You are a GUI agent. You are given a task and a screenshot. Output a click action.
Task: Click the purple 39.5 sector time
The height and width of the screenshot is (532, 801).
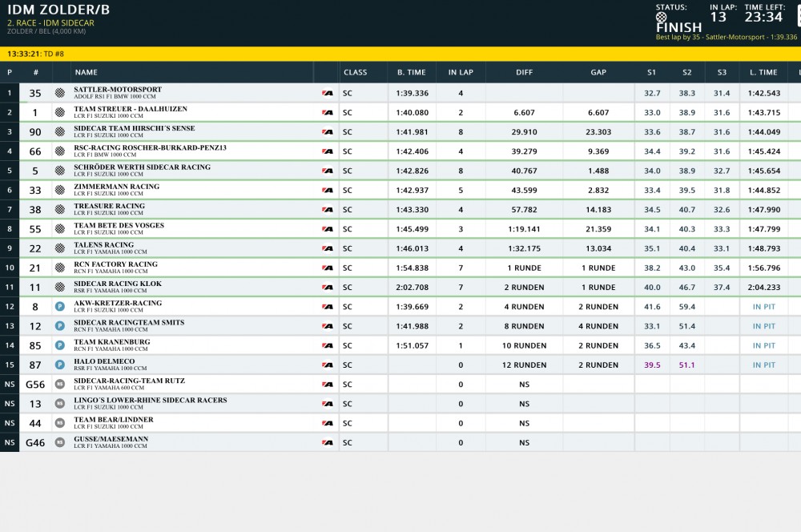coord(652,365)
